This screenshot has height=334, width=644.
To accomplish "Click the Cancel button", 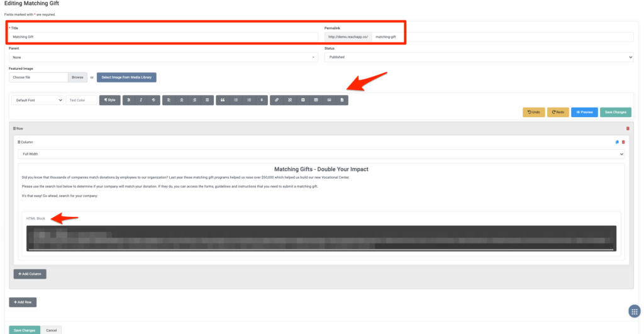I will [x=52, y=330].
